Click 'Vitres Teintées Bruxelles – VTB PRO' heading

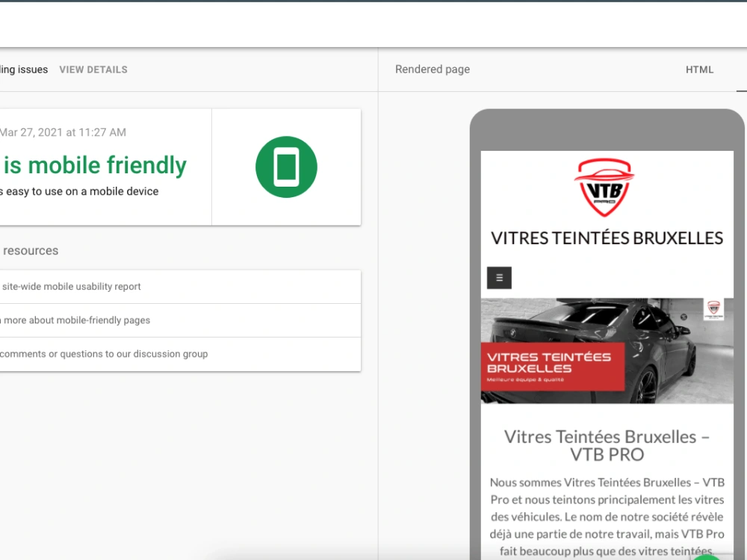(x=607, y=445)
